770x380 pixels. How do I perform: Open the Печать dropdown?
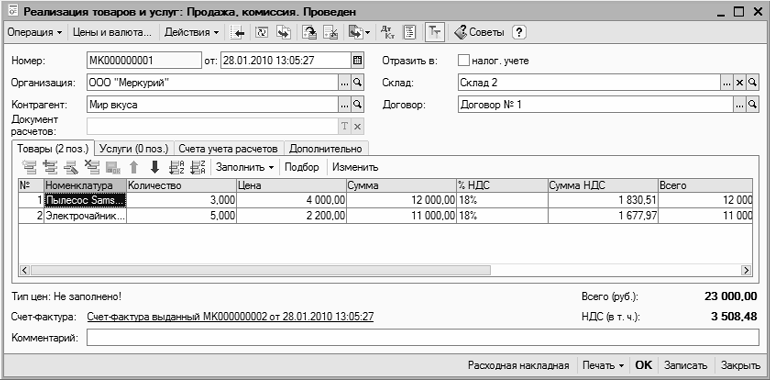[603, 365]
